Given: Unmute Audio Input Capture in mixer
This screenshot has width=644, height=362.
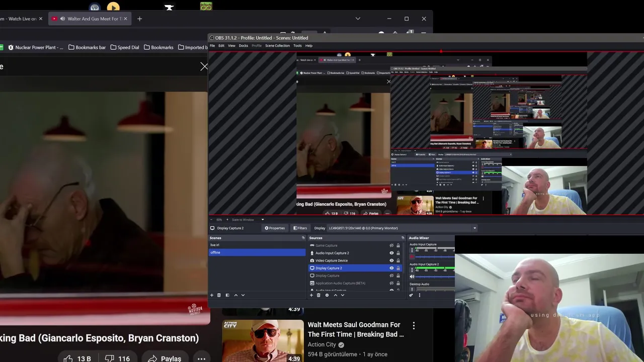Looking at the screenshot, I should point(412,257).
